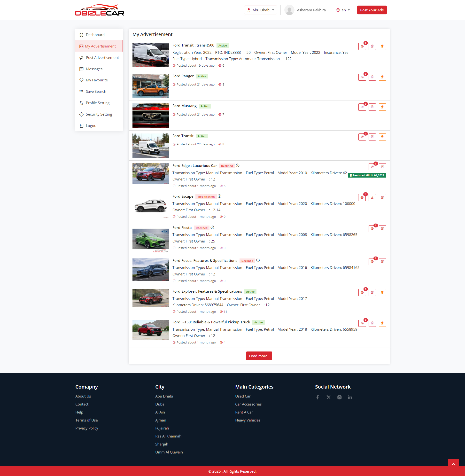Open Security Setting page
The image size is (465, 476).
tap(99, 114)
